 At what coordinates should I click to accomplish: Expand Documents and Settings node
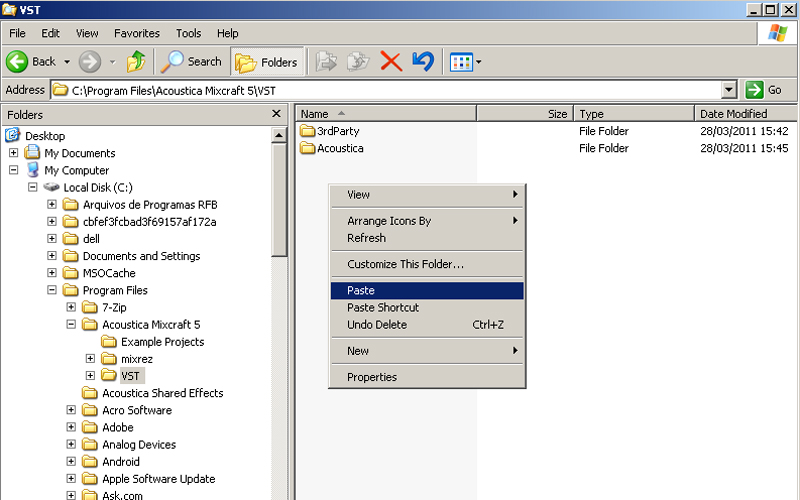tap(52, 256)
